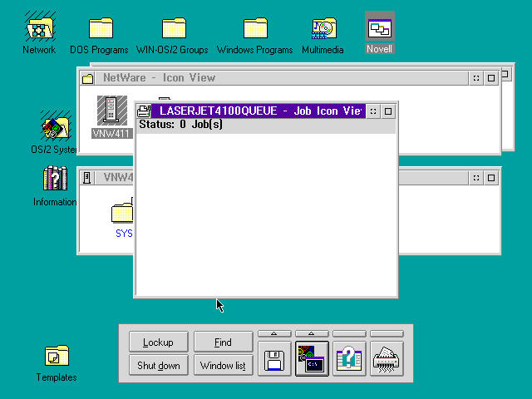Viewport: 532px width, 399px height.
Task: Click the Lockup button
Action: 159,342
